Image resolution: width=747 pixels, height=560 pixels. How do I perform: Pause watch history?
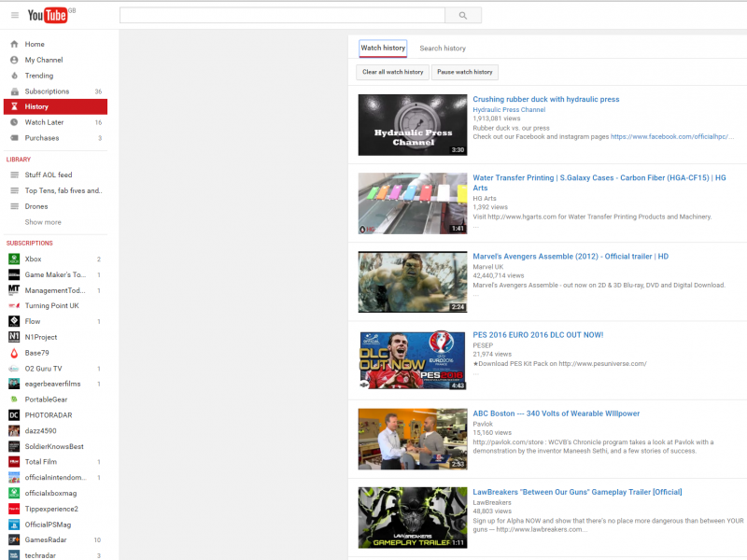tap(464, 72)
